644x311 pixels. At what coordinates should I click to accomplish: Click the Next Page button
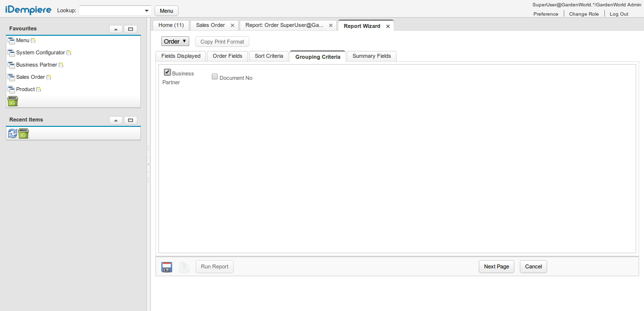tap(496, 266)
